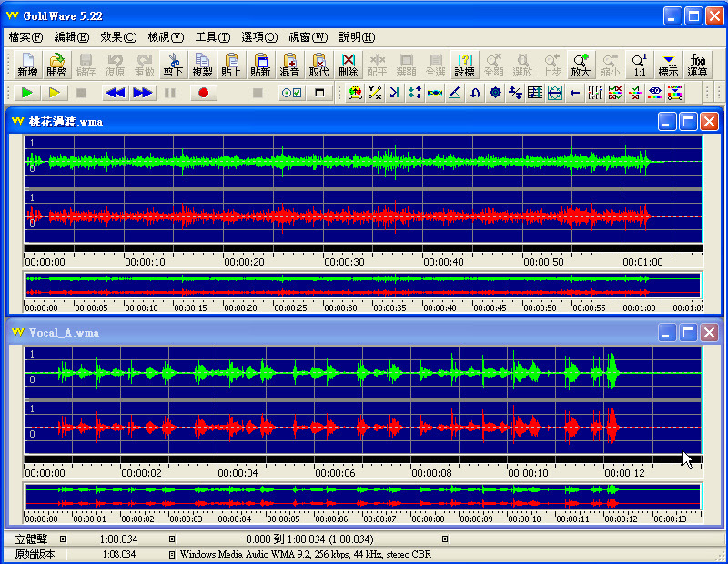Open the 檔案(F) menu
Viewport: 728px width, 564px height.
pyautogui.click(x=26, y=37)
